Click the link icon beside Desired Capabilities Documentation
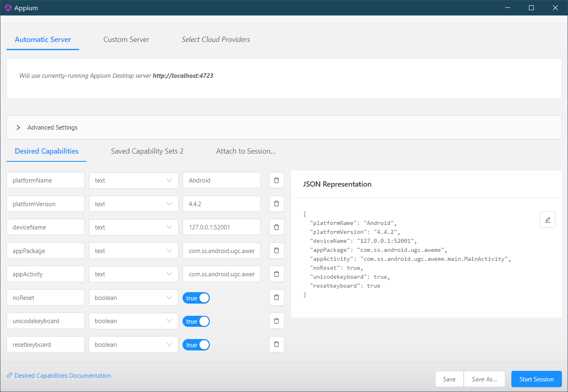568x392 pixels. (9, 375)
